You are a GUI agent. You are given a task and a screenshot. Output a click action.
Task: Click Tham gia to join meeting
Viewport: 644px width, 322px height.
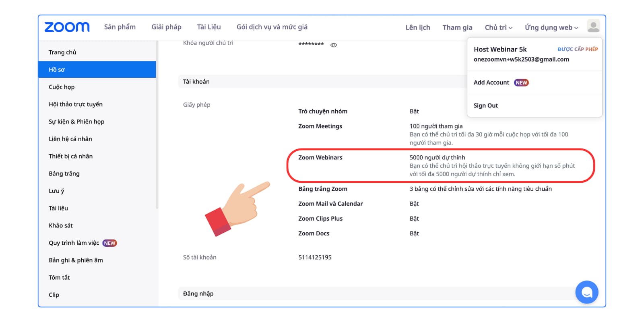[x=457, y=27]
